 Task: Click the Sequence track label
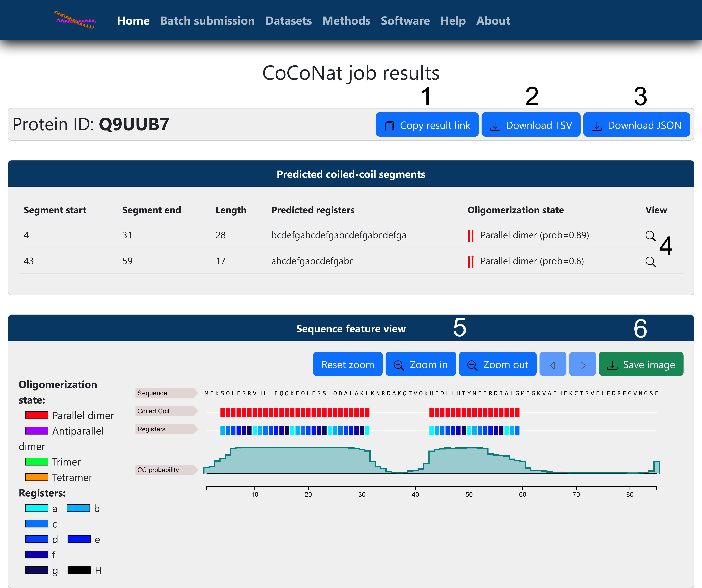click(166, 393)
